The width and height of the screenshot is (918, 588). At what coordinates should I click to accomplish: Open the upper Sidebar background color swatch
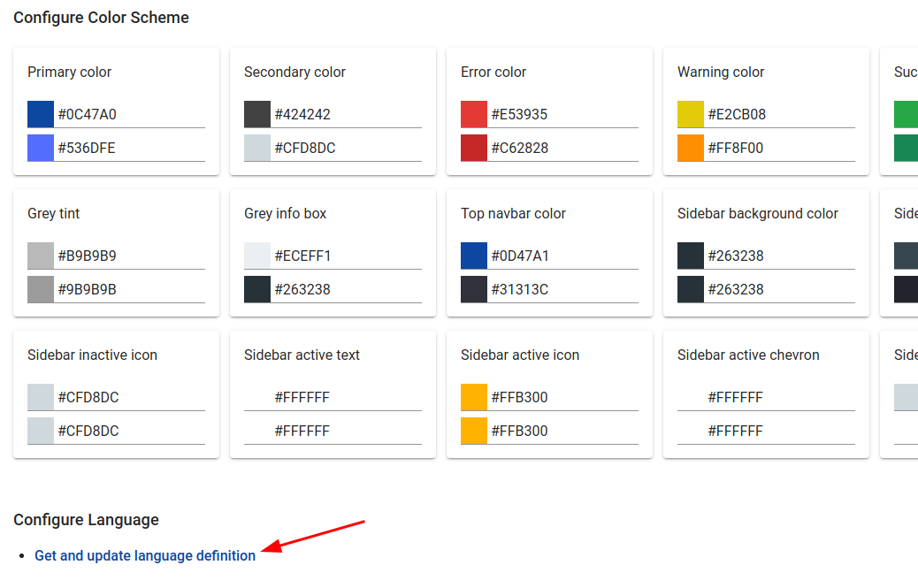point(690,256)
